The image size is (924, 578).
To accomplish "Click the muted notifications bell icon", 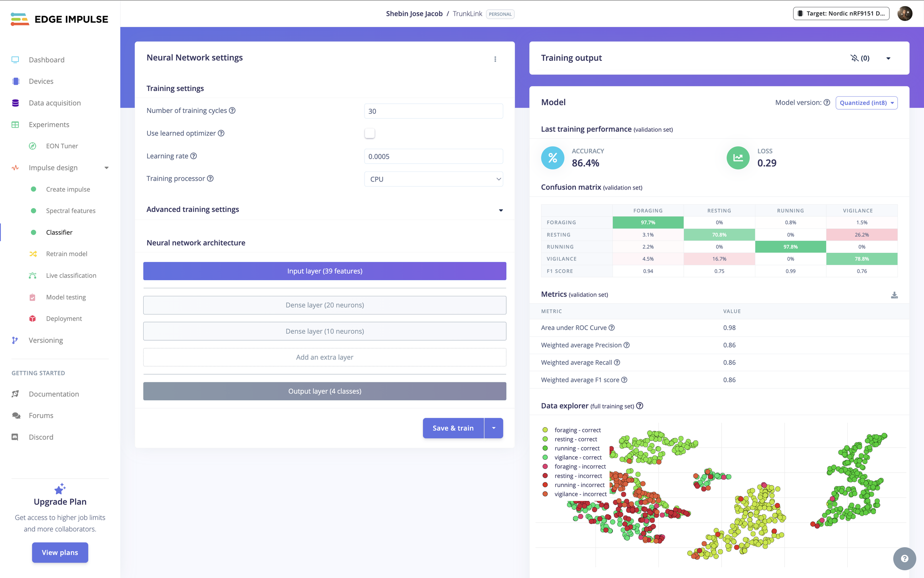I will 854,58.
